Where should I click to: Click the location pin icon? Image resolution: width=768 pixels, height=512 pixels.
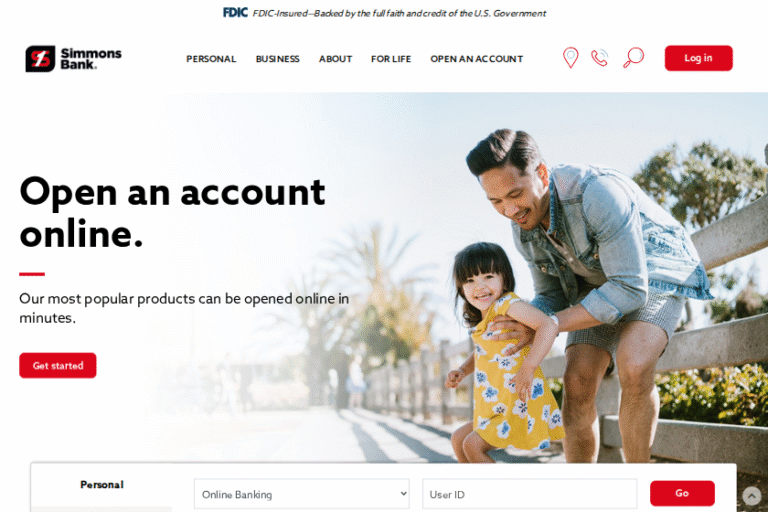coord(570,58)
